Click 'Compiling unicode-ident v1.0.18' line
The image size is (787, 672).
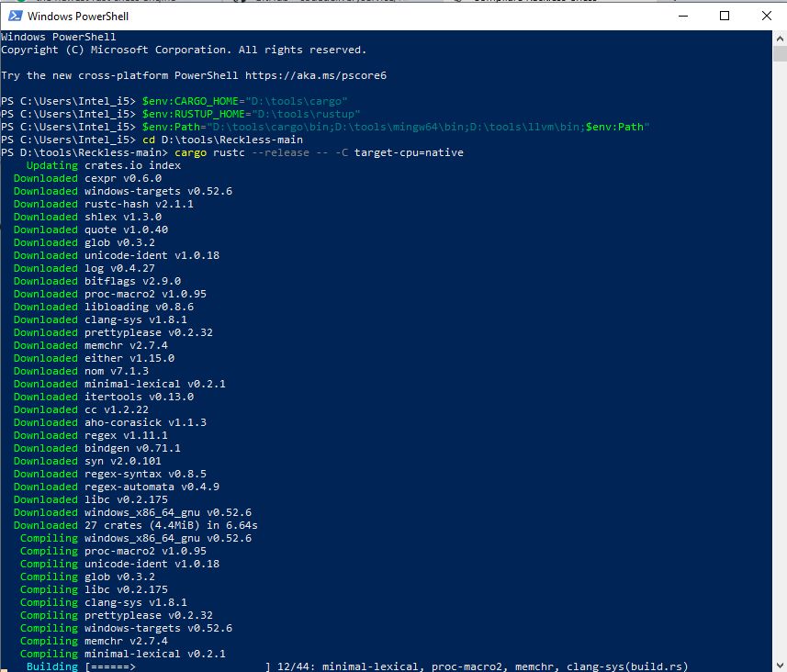120,564
